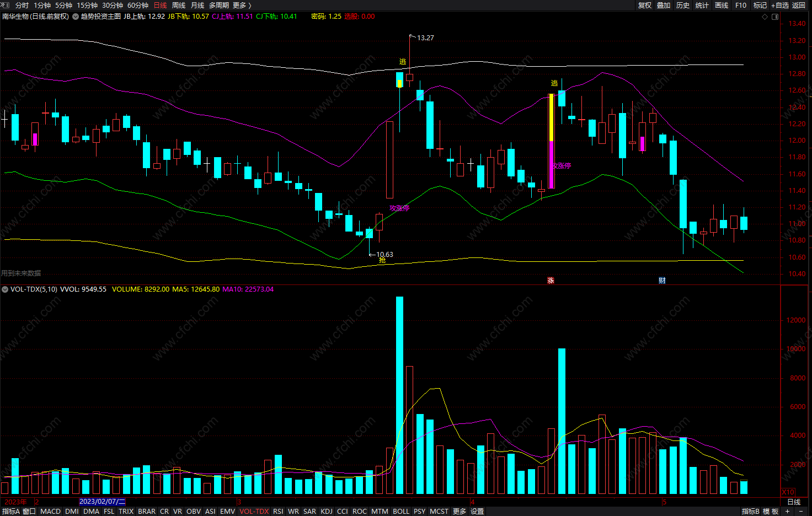The height and width of the screenshot is (516, 812).
Task: Select the 月线 monthly period
Action: point(197,5)
